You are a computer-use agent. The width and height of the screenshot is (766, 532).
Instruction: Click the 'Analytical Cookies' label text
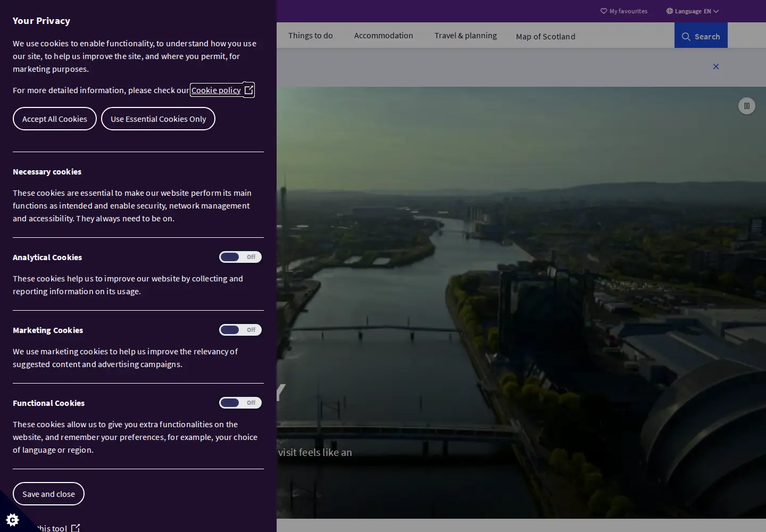(47, 257)
